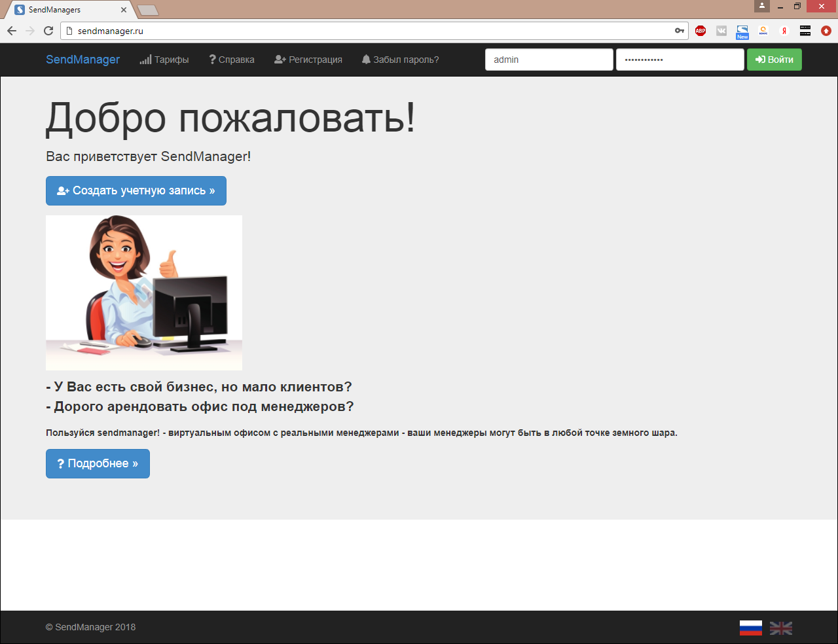Click the Забыл пароль? link

coord(401,60)
